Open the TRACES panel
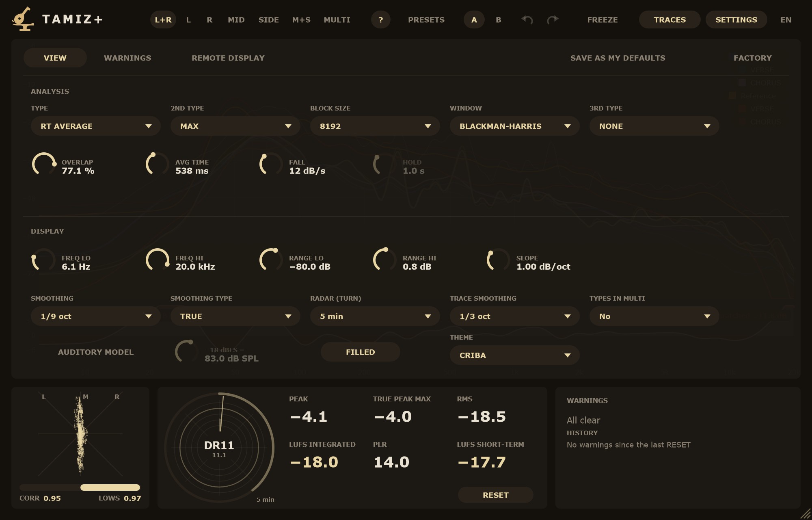This screenshot has width=812, height=520. (x=670, y=19)
